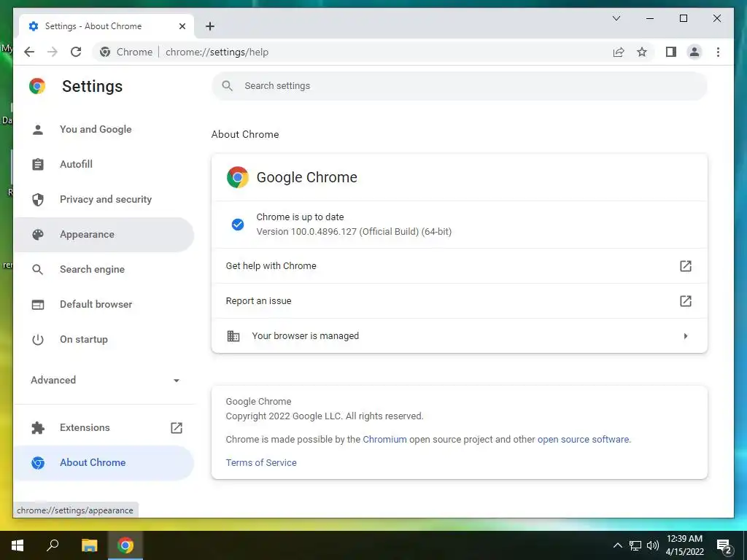Viewport: 747px width, 560px height.
Task: Bookmark this tab with the star icon
Action: (642, 52)
